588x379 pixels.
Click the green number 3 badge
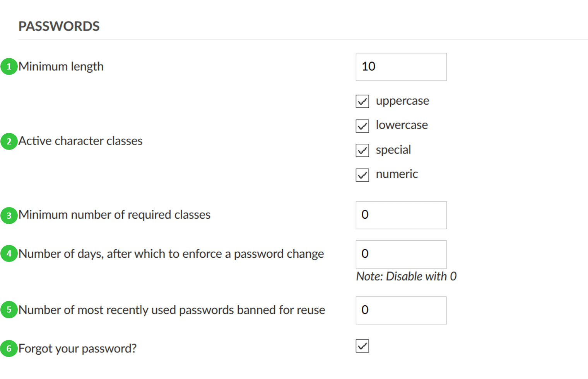[x=9, y=215]
